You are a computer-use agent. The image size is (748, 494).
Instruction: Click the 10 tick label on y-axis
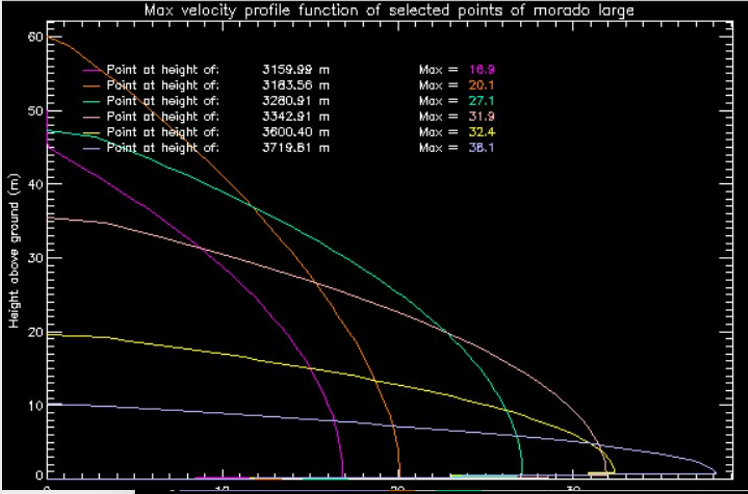click(x=34, y=405)
